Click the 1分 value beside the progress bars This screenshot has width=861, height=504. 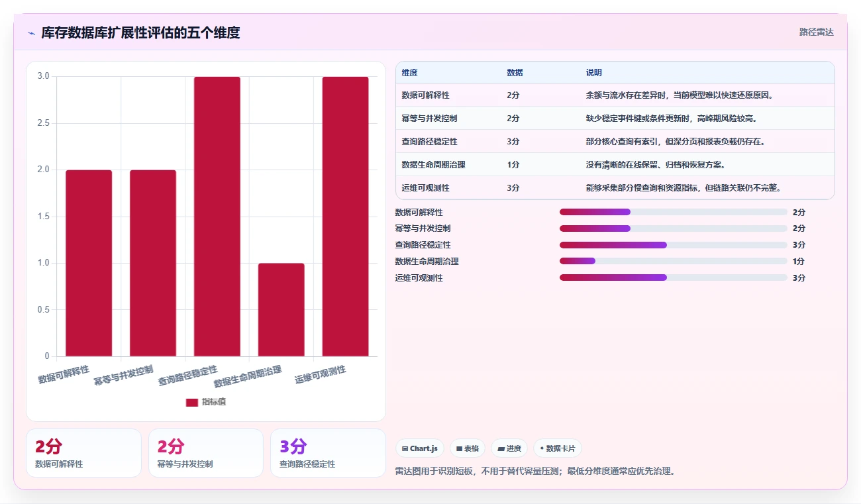799,262
